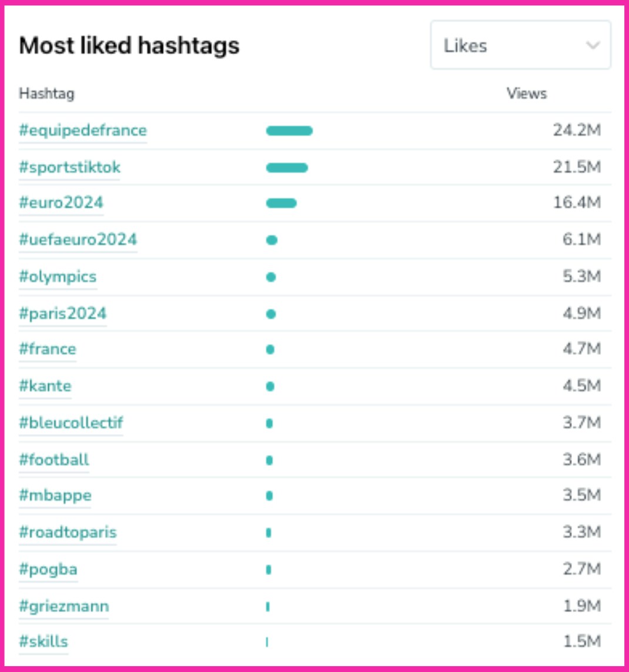Click the #sportstiktok hashtag link
Screen dimensions: 629x672
pos(69,168)
